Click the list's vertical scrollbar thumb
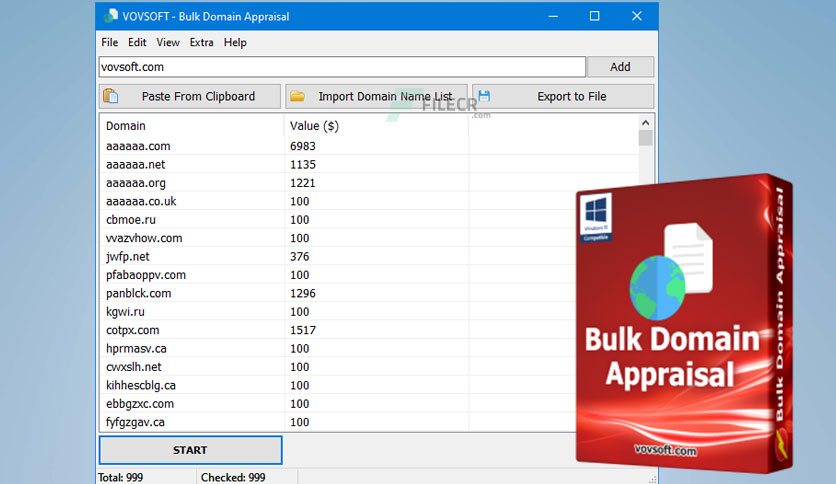 click(646, 138)
